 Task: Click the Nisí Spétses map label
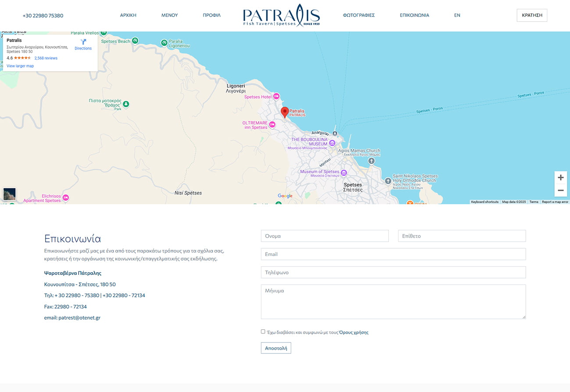tap(188, 193)
